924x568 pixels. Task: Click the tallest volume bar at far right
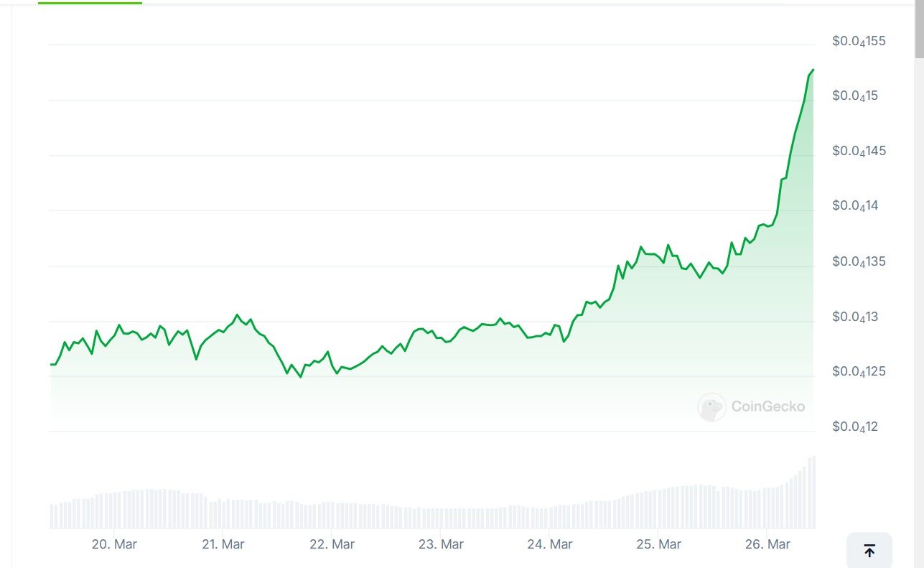(x=813, y=492)
